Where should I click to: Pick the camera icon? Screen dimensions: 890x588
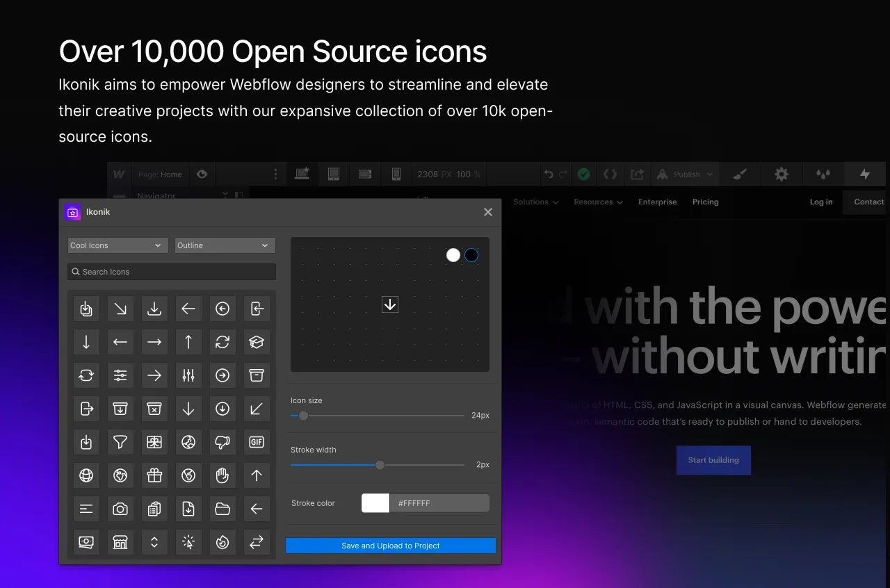coord(120,509)
